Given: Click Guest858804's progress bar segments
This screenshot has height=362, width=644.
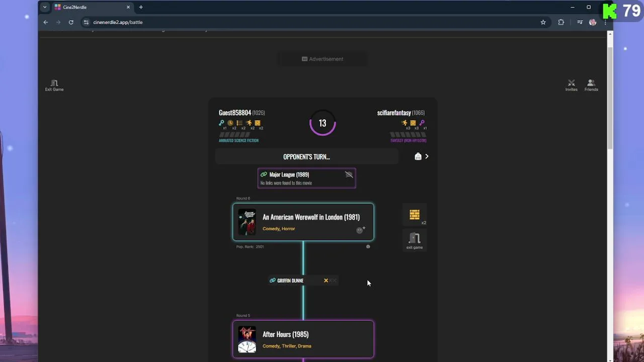Looking at the screenshot, I should click(x=234, y=134).
